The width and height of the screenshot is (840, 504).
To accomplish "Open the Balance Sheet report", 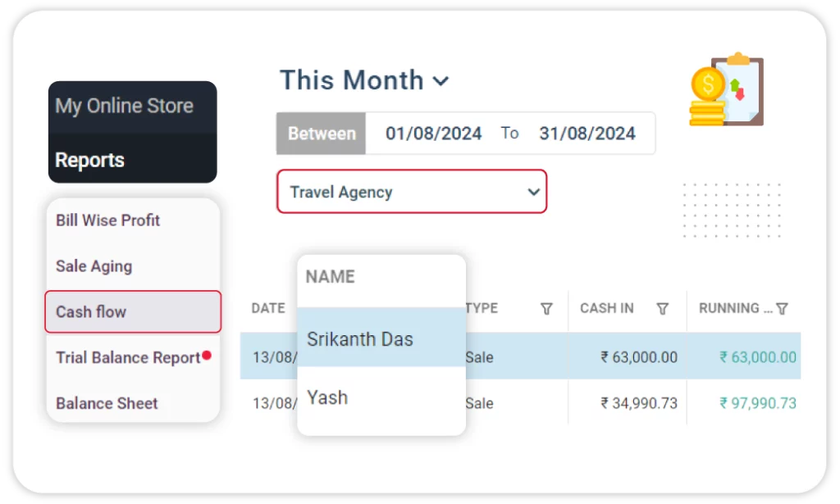I will coord(107,403).
